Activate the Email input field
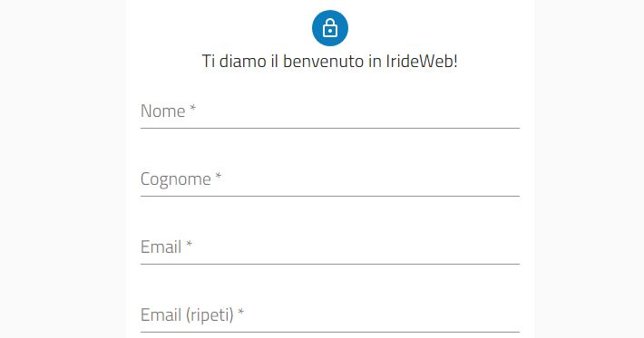Screen dimensions: 644x338 [x=330, y=247]
